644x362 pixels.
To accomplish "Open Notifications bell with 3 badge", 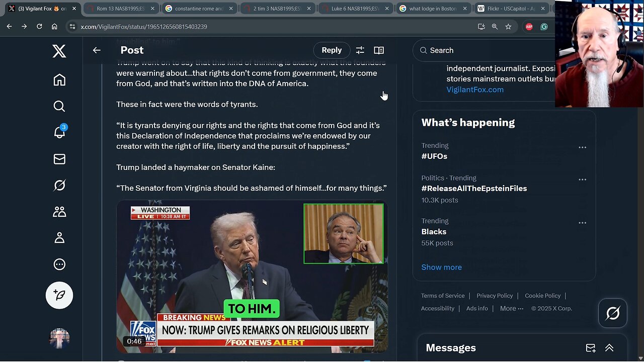I will [x=59, y=132].
